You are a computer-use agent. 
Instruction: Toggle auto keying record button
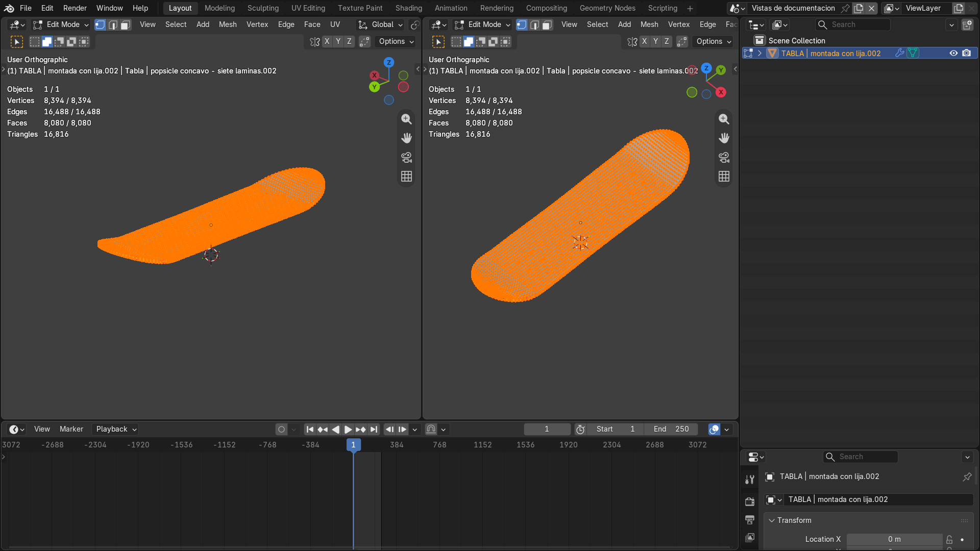point(281,429)
